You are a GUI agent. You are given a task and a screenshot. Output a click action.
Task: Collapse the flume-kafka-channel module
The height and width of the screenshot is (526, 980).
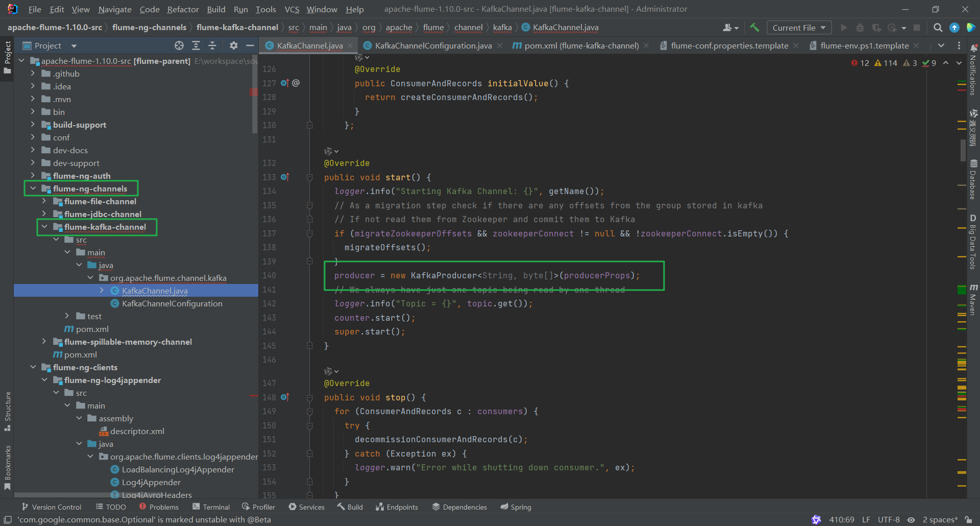tap(44, 227)
